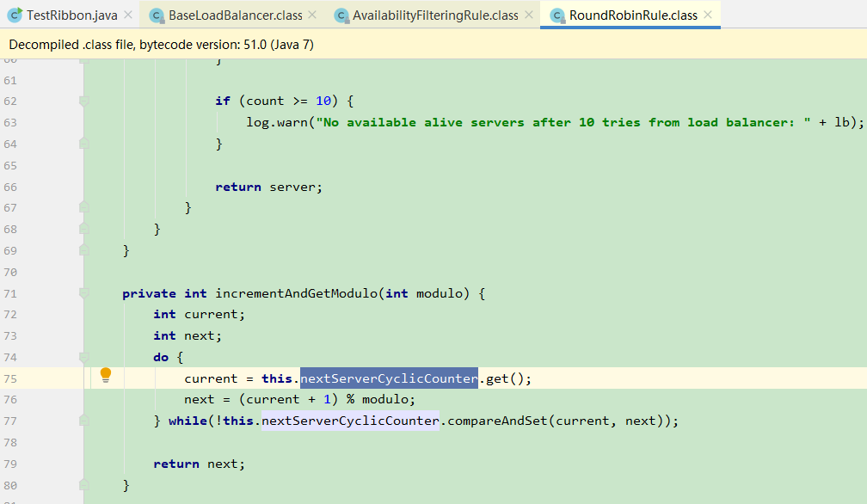Click 'return next;' statement
The image size is (867, 504).
coord(199,464)
